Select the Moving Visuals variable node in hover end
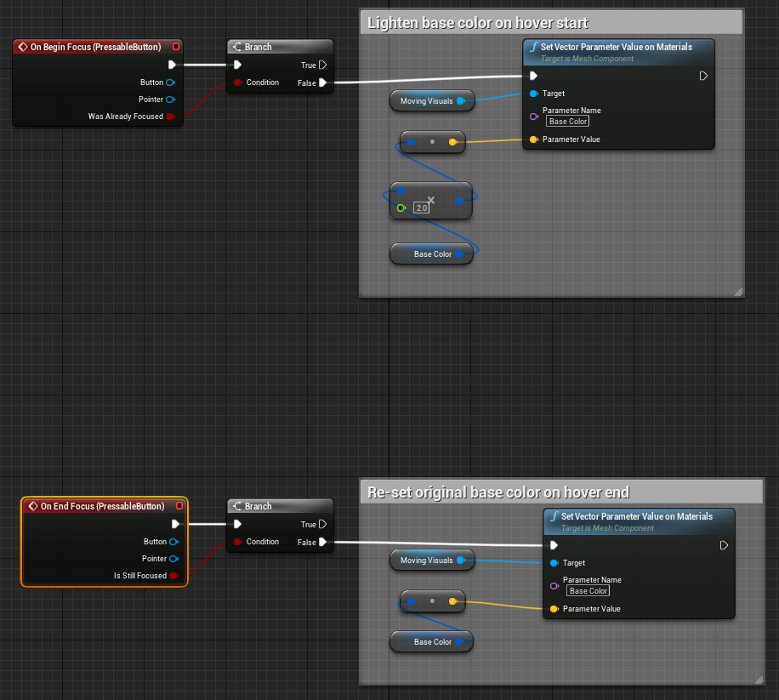 point(425,561)
